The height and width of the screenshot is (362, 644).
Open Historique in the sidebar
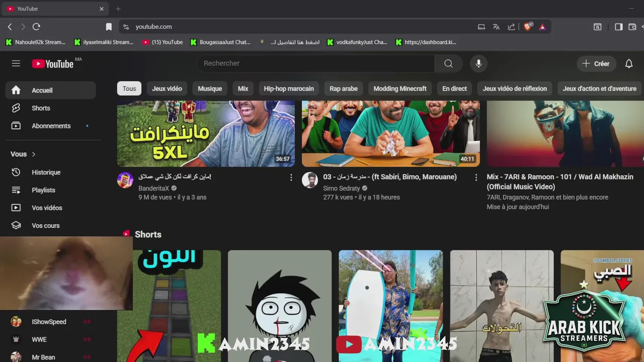[x=51, y=172]
